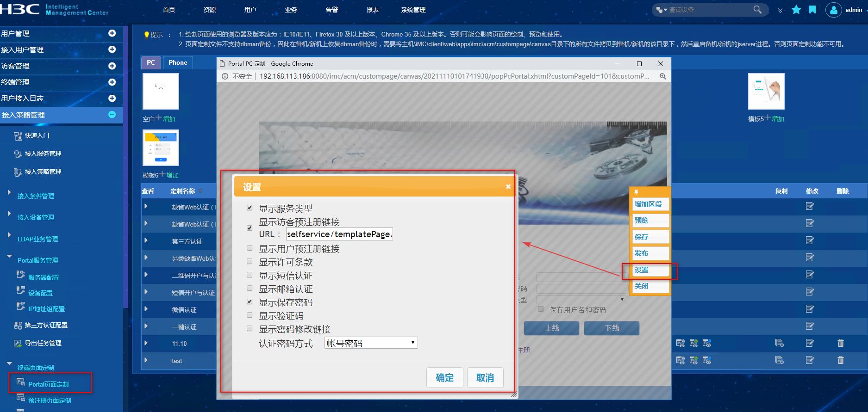868x412 pixels.
Task: Close the 设置 dialog with the X
Action: point(508,187)
